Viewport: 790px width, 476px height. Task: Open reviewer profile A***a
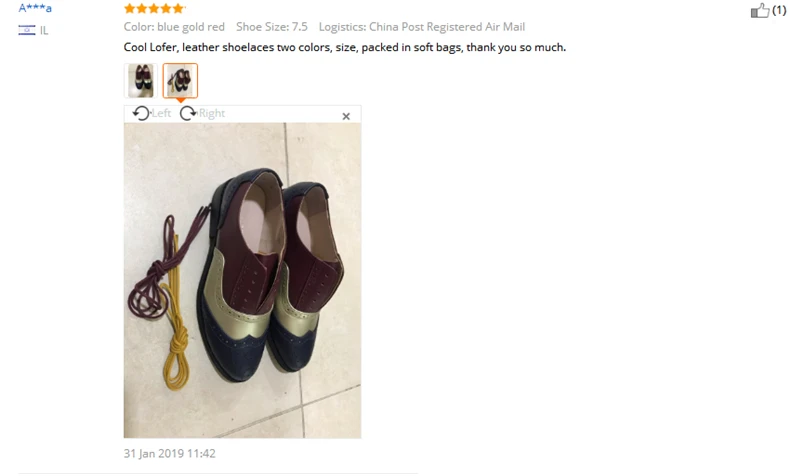[35, 8]
